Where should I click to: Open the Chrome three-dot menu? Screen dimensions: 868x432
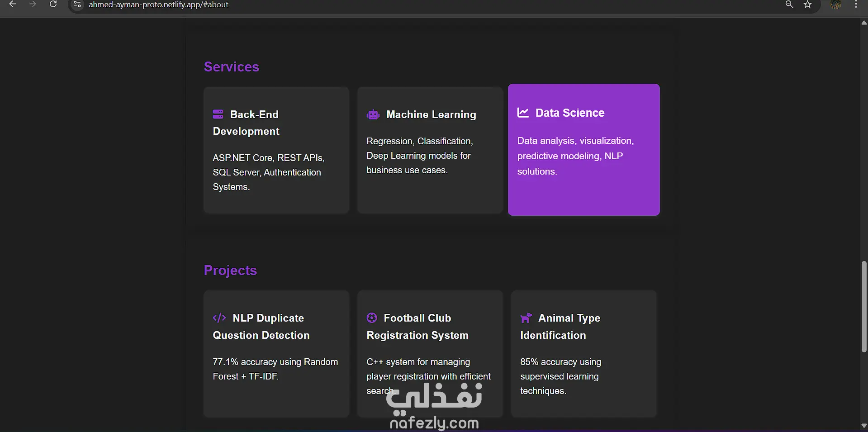(x=856, y=5)
